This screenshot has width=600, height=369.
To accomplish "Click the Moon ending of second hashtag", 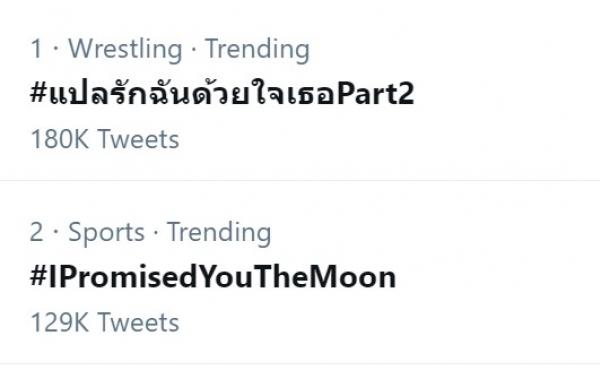I will click(352, 277).
